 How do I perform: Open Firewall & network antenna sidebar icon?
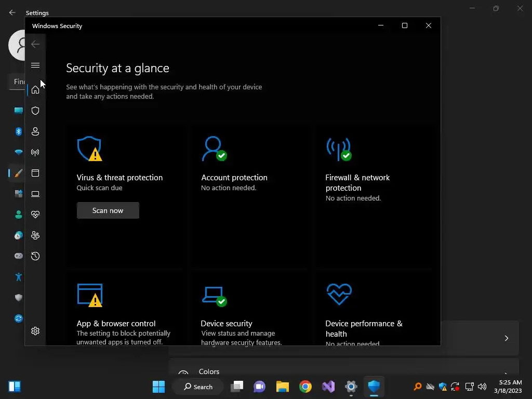pos(35,152)
